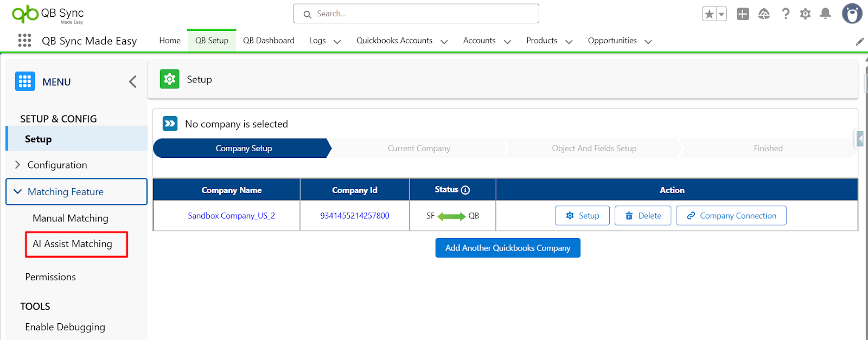Screen dimensions: 868x340
Task: Click the green SF to QB sync arrow
Action: point(451,216)
